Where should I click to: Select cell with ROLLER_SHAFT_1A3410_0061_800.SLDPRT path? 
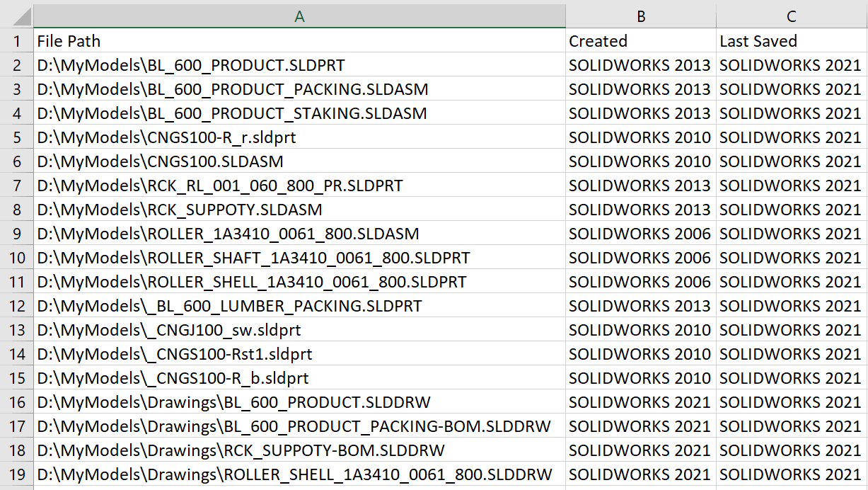click(299, 258)
